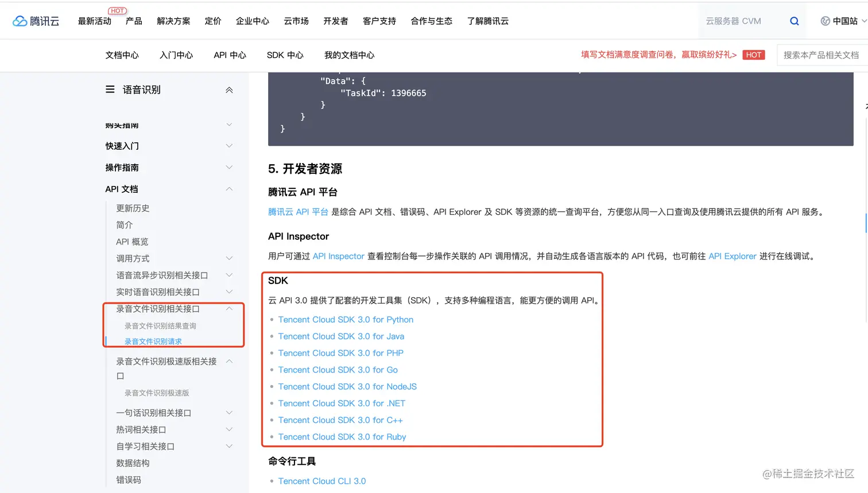This screenshot has width=868, height=493.
Task: Click the globe icon beside 中国站
Action: (x=825, y=21)
